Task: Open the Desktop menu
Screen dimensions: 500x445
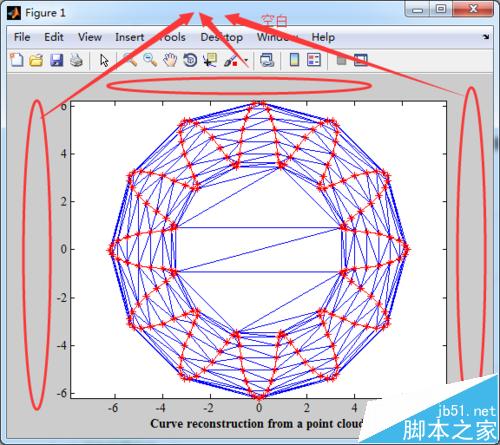Action: [222, 37]
